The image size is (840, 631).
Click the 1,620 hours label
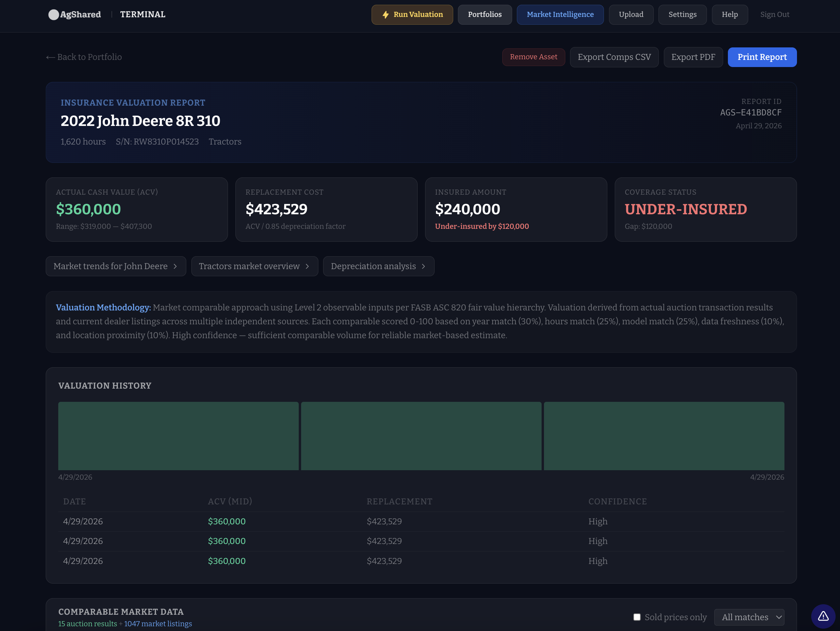click(83, 142)
